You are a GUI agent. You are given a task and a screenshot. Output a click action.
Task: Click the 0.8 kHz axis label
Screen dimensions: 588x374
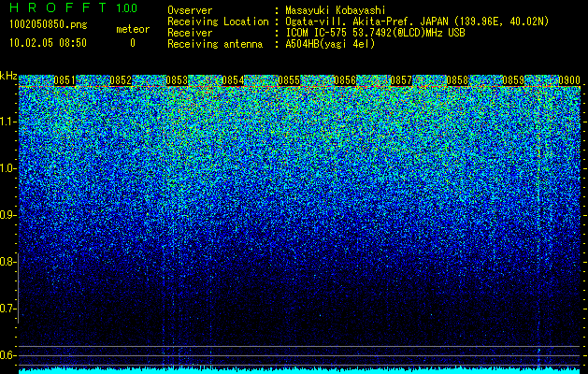click(x=7, y=262)
